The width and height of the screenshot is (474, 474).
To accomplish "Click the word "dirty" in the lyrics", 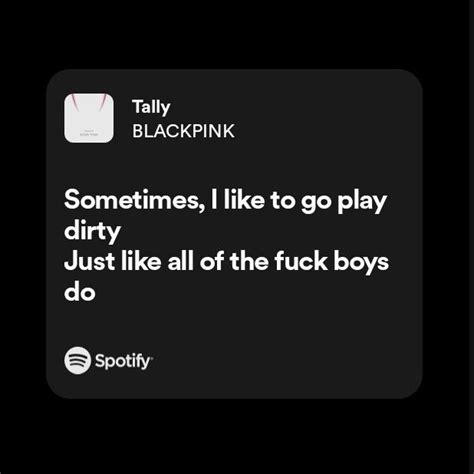I will coord(92,231).
